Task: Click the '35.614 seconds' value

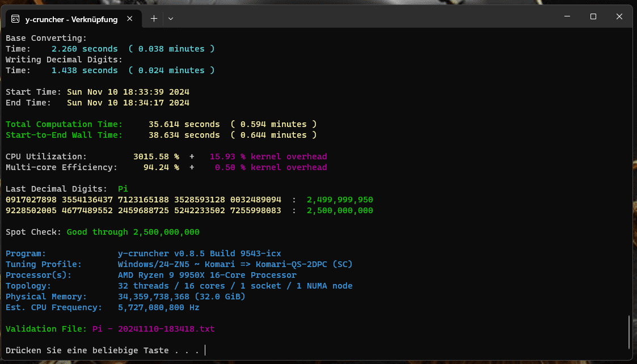Action: coord(184,124)
